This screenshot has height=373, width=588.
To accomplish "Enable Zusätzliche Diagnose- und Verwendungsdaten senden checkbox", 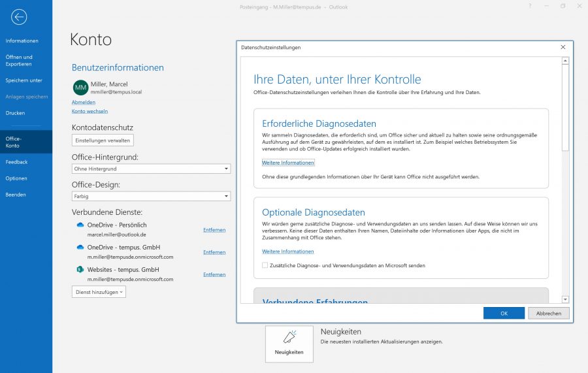I will pos(265,265).
